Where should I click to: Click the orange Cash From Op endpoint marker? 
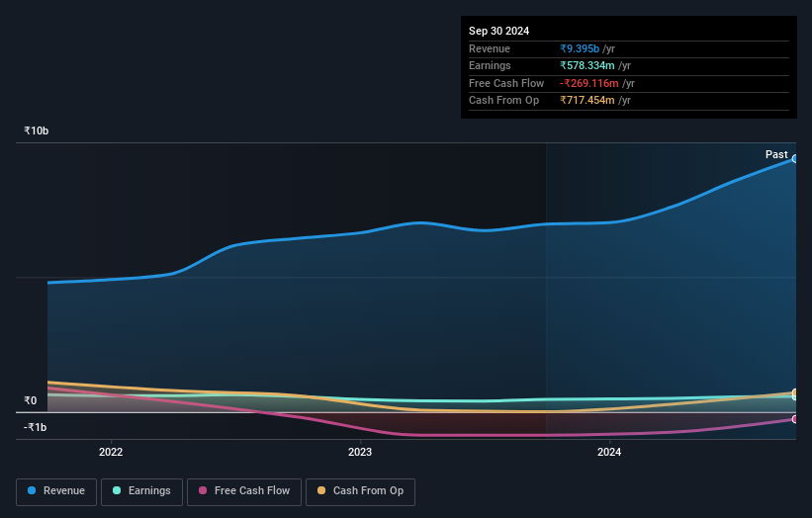point(794,392)
